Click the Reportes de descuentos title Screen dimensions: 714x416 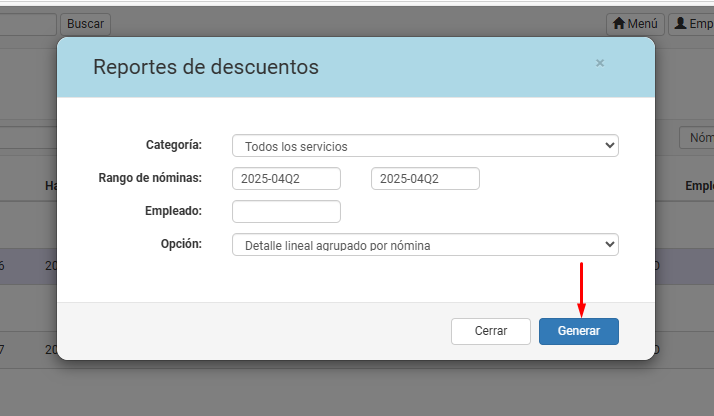[206, 67]
